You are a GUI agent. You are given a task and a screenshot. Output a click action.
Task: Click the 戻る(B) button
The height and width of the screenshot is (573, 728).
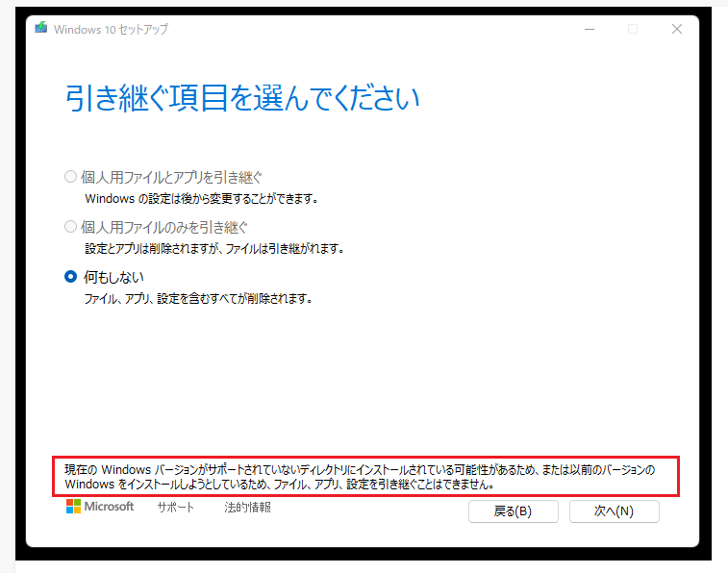pos(513,511)
